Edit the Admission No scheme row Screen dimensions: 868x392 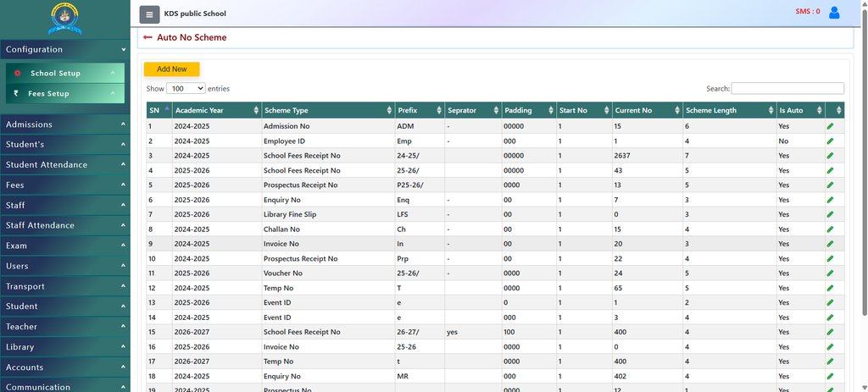tap(830, 127)
